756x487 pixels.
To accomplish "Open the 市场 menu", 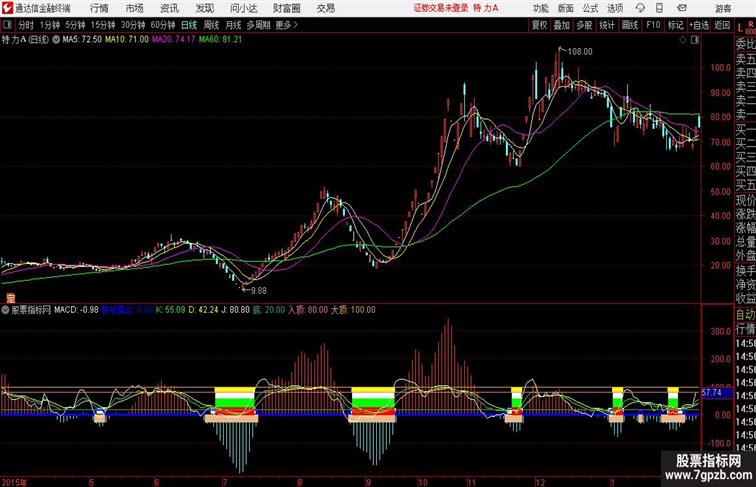I will [135, 8].
